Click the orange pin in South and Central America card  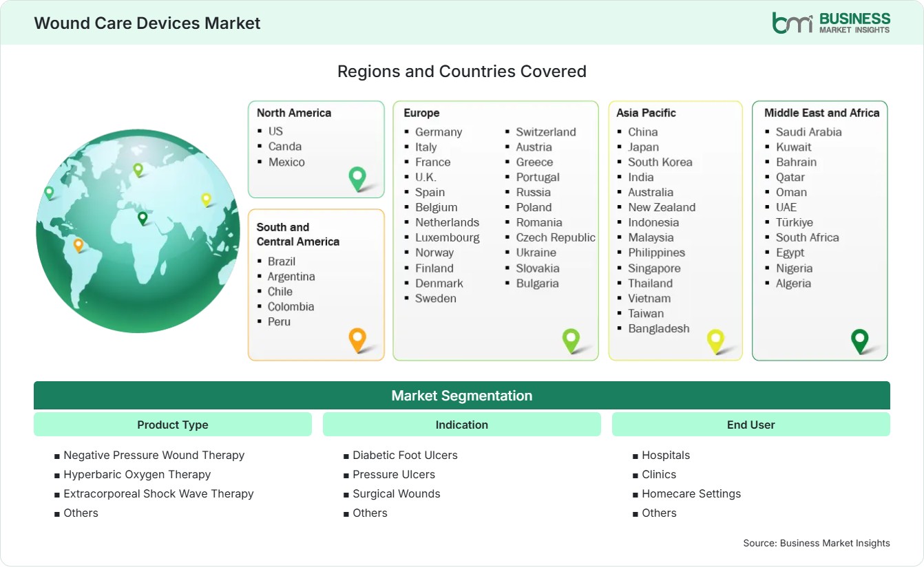(357, 340)
